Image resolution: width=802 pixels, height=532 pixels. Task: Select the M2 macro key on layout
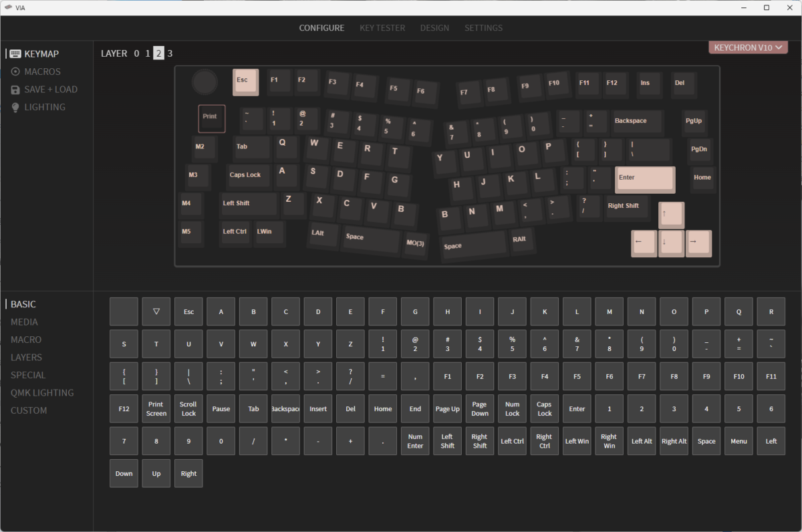point(205,148)
